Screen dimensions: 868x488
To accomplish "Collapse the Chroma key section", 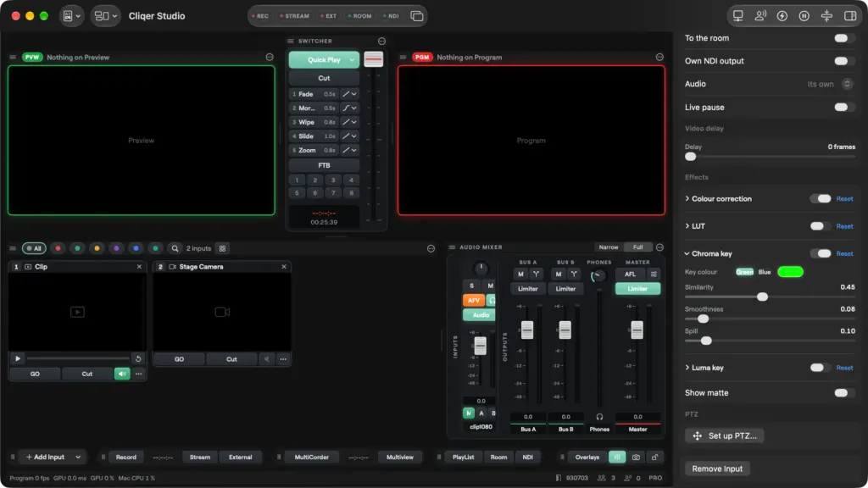I will click(687, 253).
